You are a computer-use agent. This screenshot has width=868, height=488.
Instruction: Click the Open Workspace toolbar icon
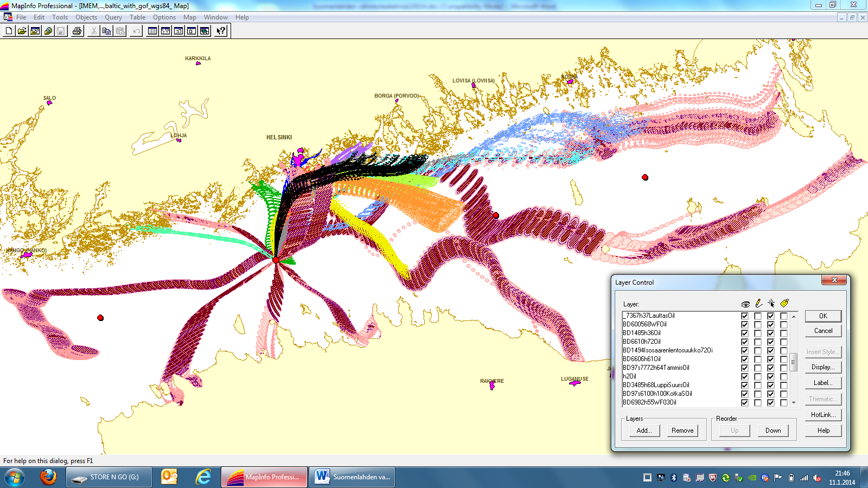(x=35, y=31)
